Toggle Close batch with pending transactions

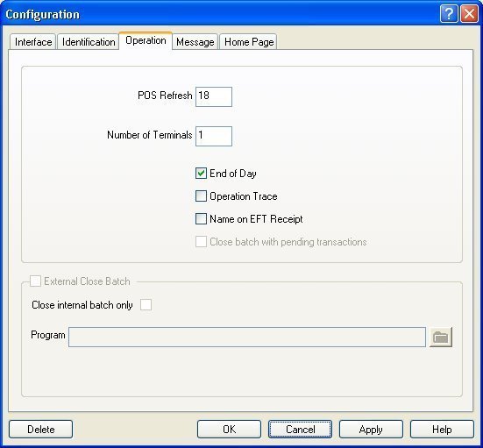(x=201, y=242)
